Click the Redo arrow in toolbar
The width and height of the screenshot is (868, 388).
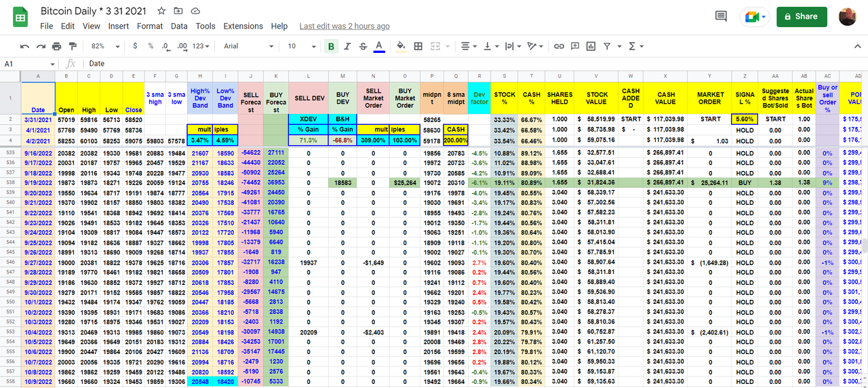point(41,46)
